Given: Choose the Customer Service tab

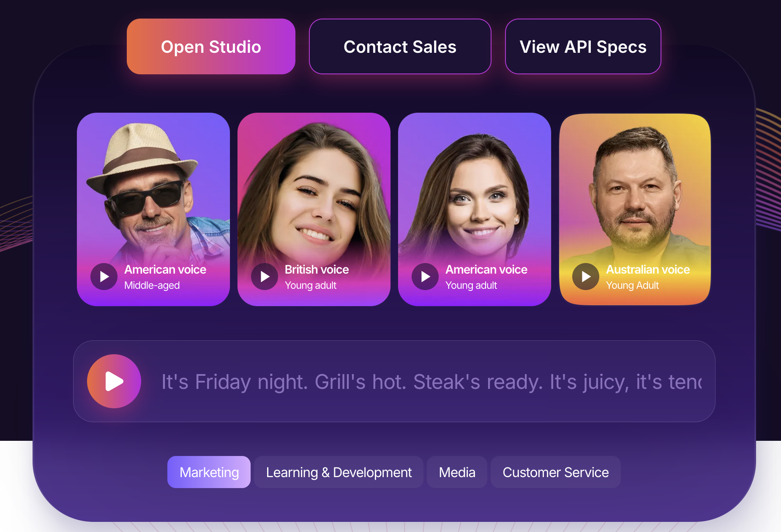Looking at the screenshot, I should point(556,472).
